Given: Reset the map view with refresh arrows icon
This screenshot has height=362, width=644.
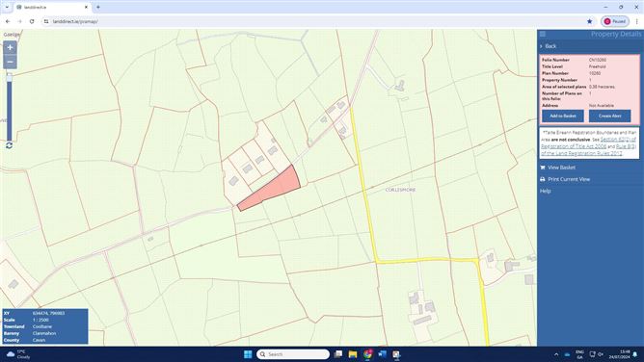Looking at the screenshot, I should tap(9, 145).
